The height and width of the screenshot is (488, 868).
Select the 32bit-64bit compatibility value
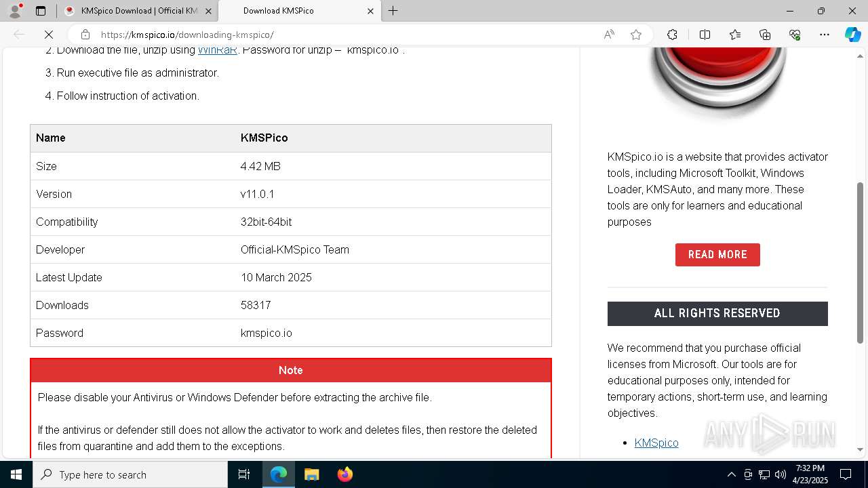[x=266, y=222]
